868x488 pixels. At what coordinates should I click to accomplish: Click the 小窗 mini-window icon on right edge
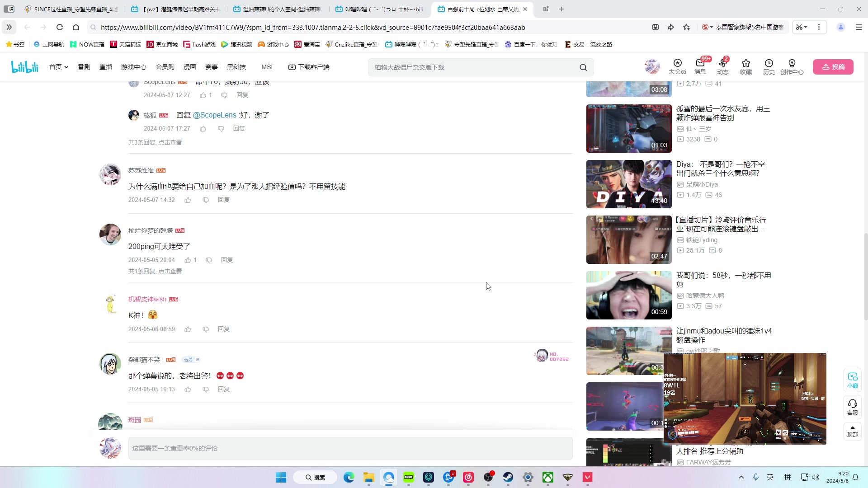click(853, 380)
